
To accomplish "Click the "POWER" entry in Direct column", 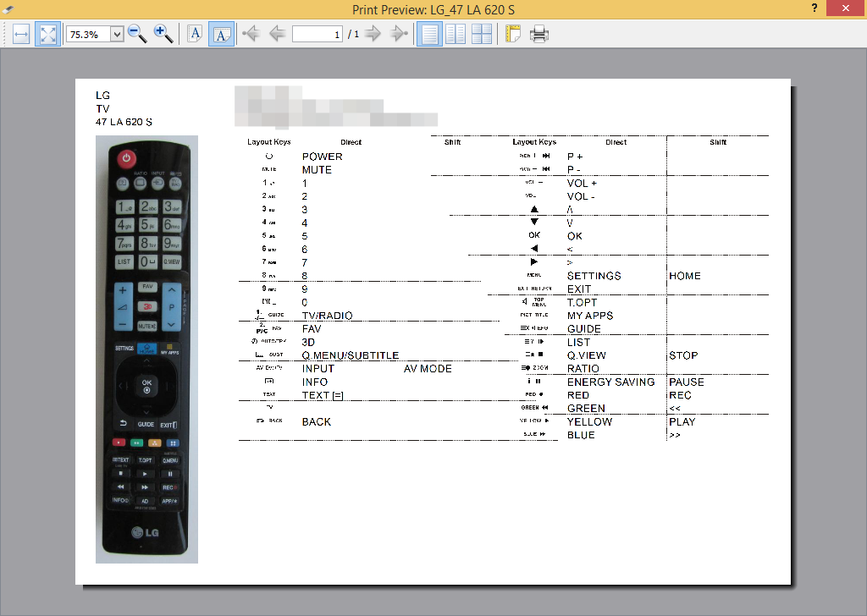I will click(x=323, y=157).
